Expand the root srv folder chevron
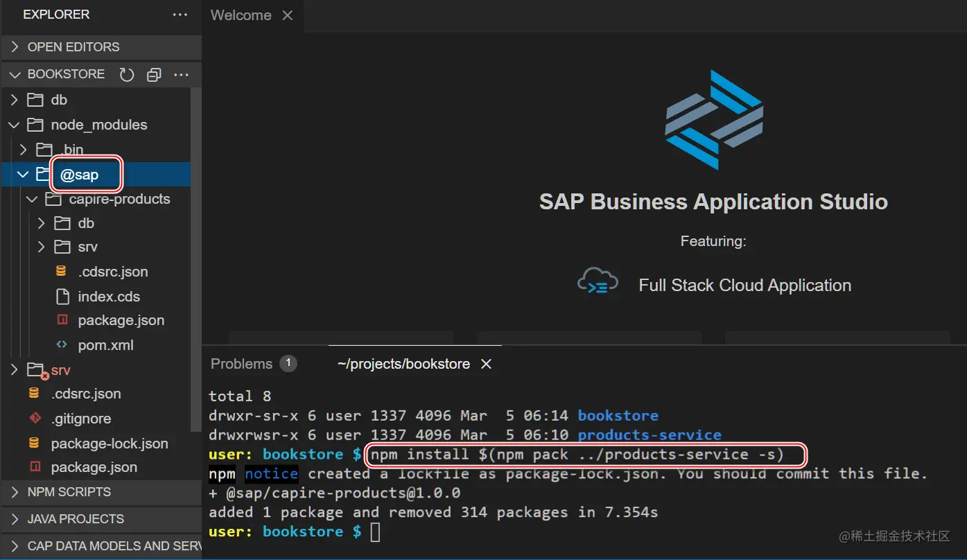967x560 pixels. [x=15, y=370]
